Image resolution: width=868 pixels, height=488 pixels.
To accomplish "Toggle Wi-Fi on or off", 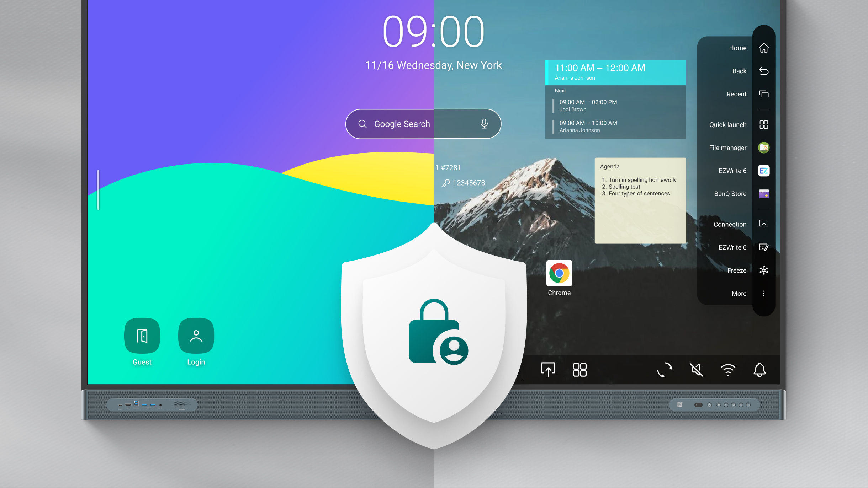I will [x=729, y=369].
